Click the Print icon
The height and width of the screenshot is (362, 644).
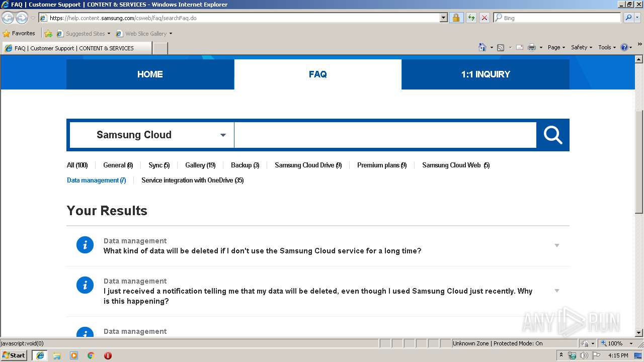tap(532, 47)
